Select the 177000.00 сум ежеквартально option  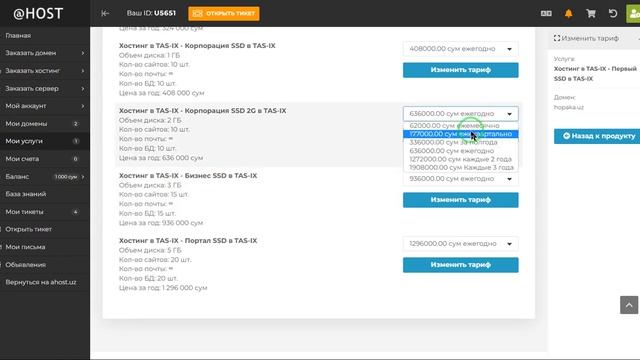460,134
